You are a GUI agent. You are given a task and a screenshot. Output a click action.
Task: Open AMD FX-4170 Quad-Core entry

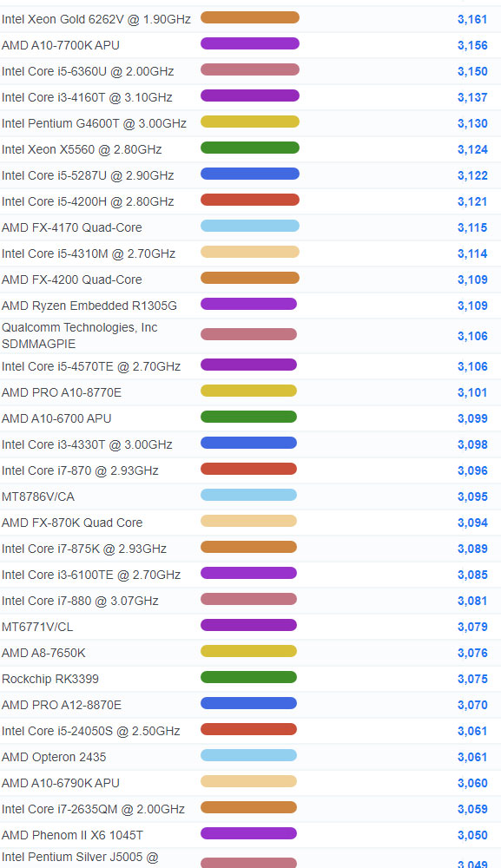71,227
